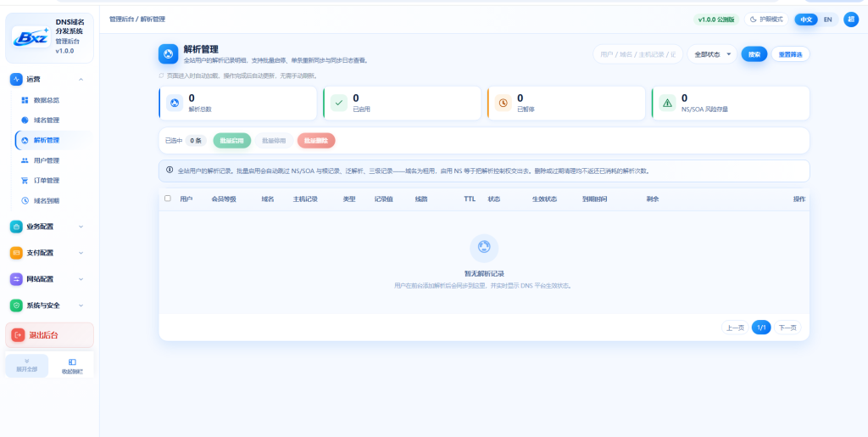This screenshot has height=437, width=868.
Task: Click the 暂无解析记录 empty message
Action: point(484,273)
